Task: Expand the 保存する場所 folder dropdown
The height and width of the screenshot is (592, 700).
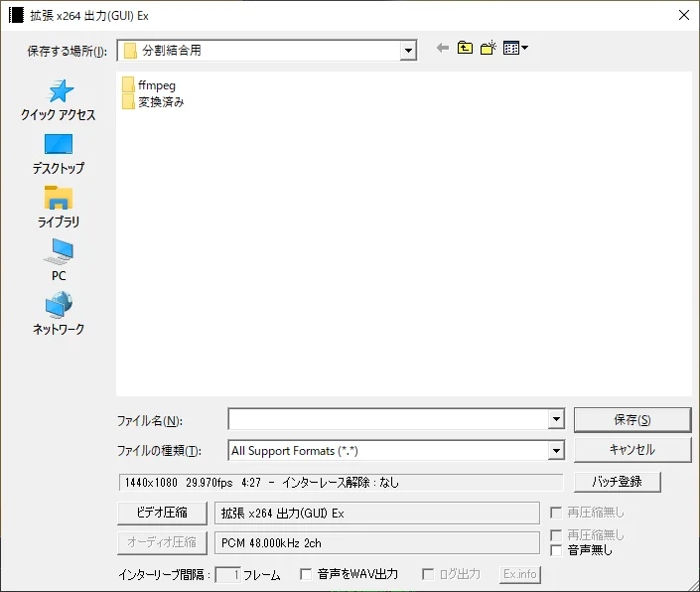Action: 408,51
